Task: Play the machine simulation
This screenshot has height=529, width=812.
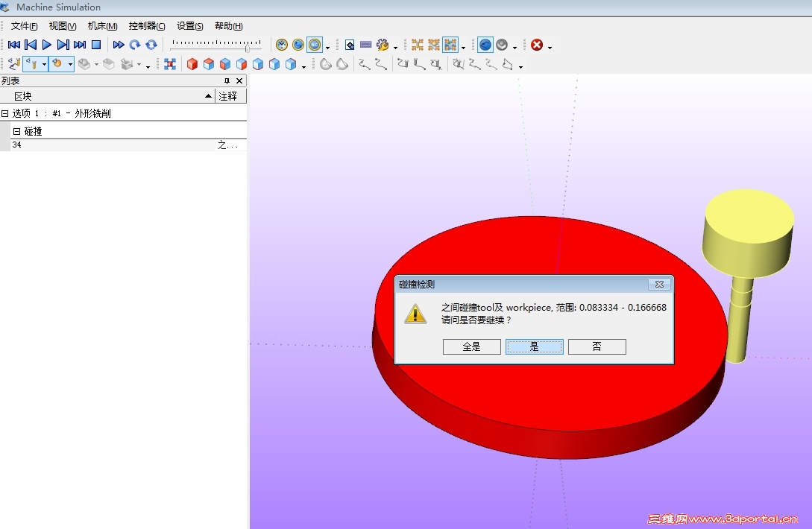Action: 47,45
